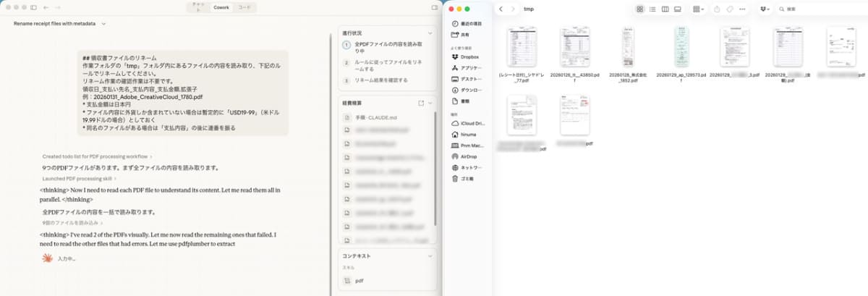Open the 経費精算 folder in external window

coord(421,103)
